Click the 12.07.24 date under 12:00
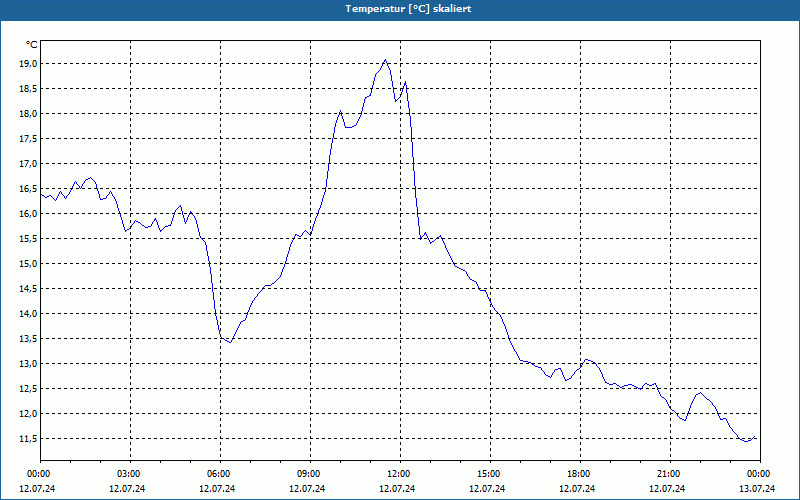800x500 pixels. pyautogui.click(x=397, y=488)
